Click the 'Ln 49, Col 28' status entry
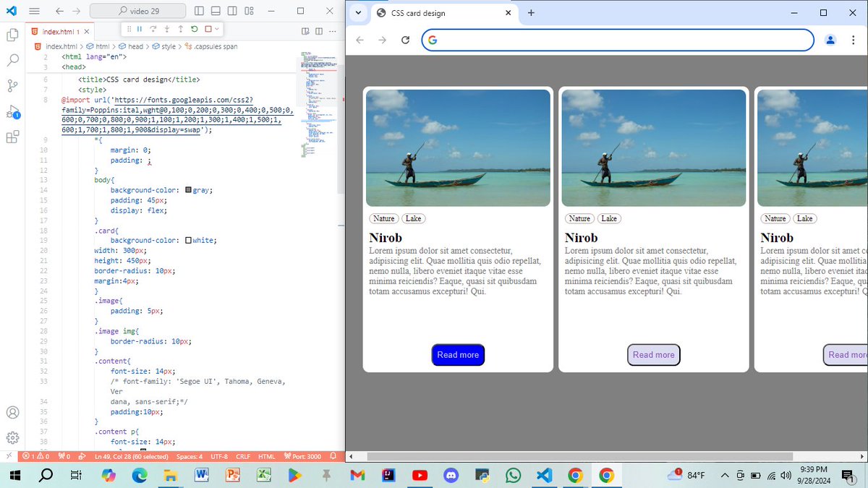Image resolution: width=868 pixels, height=488 pixels. (131, 456)
